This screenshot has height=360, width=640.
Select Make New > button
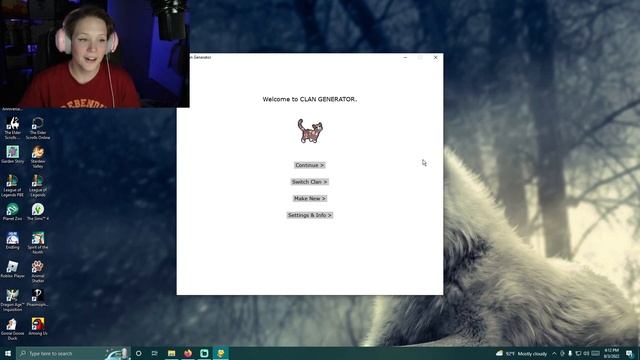click(310, 198)
